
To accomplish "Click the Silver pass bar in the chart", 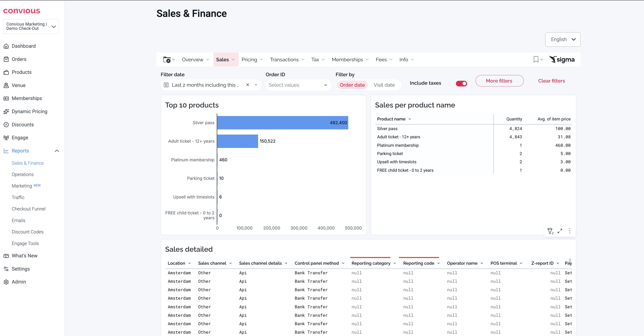I will (x=283, y=123).
